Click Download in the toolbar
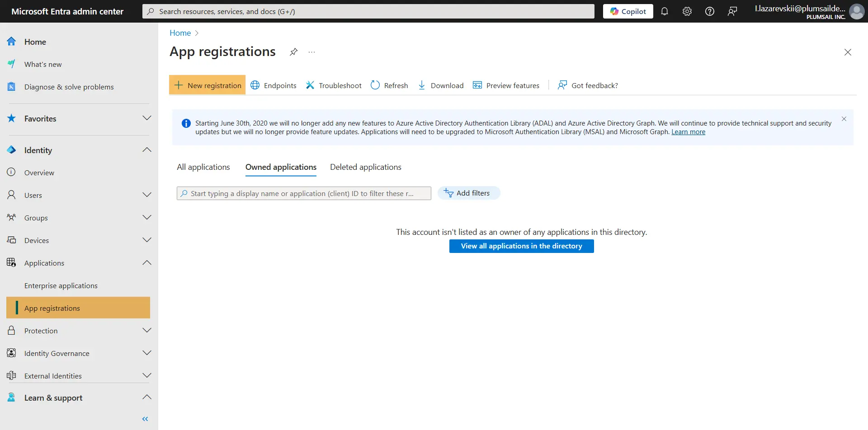This screenshot has width=868, height=430. point(441,85)
